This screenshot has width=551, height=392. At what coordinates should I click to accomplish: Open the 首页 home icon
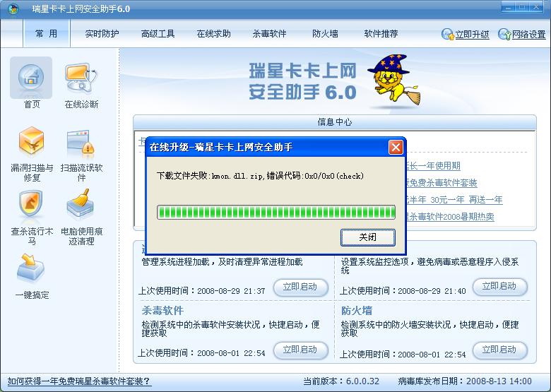(31, 78)
